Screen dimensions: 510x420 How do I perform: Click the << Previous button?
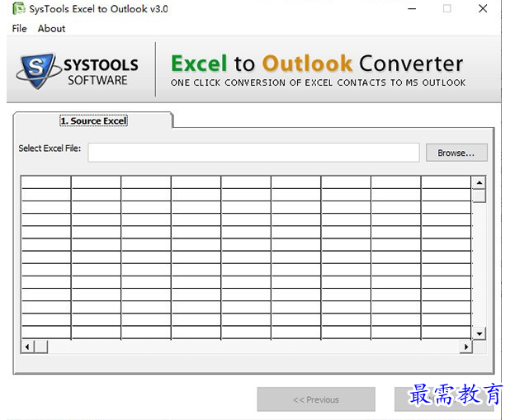click(316, 399)
